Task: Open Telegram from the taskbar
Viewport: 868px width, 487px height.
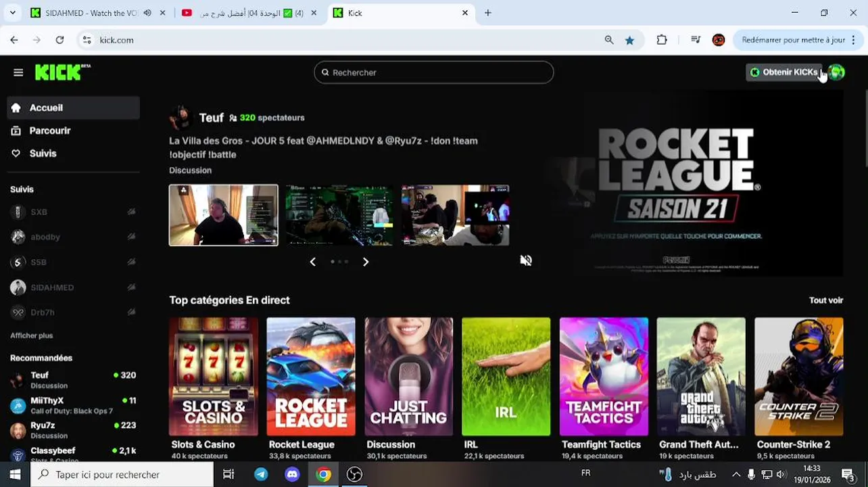Action: tap(260, 474)
